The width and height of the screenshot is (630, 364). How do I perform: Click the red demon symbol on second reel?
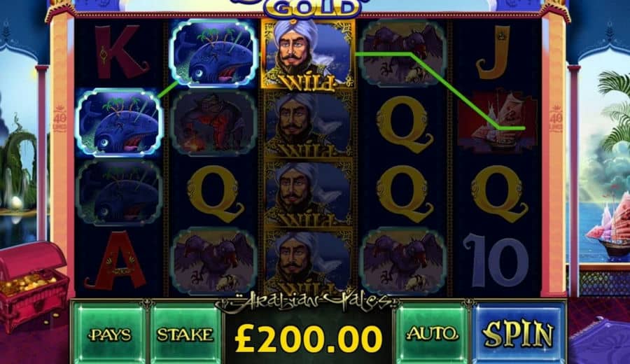[x=213, y=122]
